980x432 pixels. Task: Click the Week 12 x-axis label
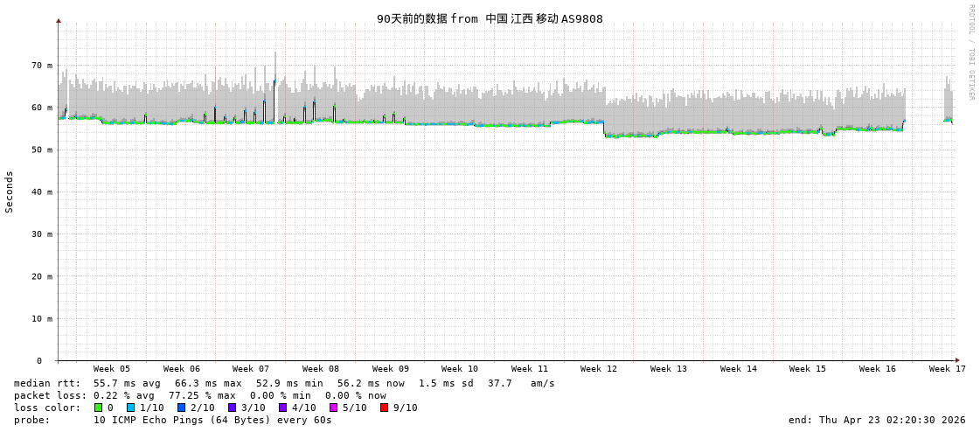point(599,369)
